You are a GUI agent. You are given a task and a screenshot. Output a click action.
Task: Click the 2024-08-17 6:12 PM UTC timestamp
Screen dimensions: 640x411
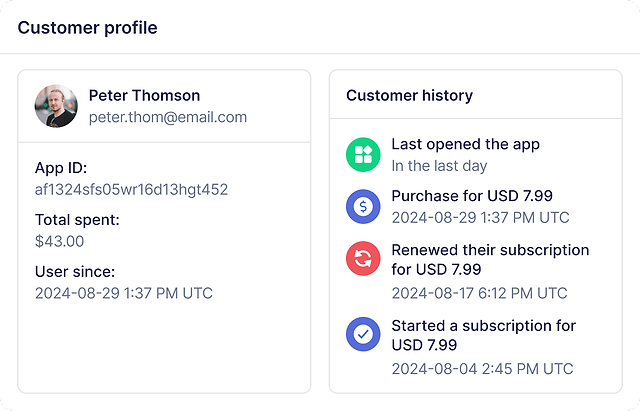pos(480,293)
